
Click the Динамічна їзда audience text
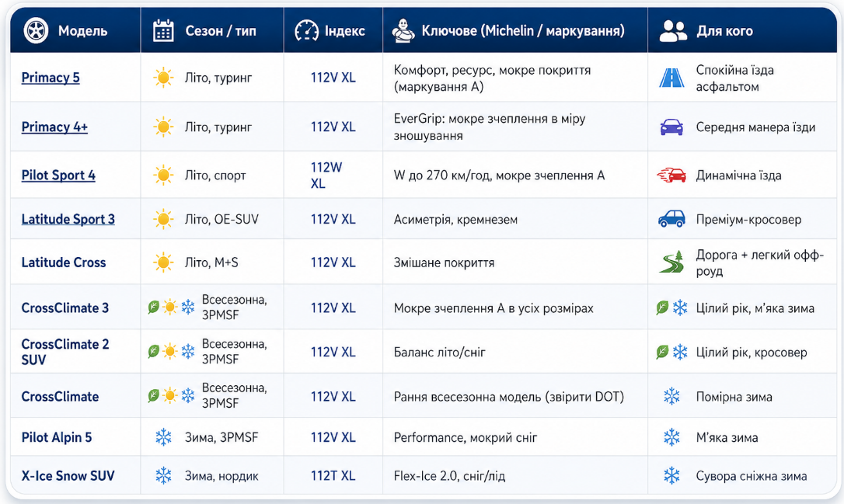(738, 176)
